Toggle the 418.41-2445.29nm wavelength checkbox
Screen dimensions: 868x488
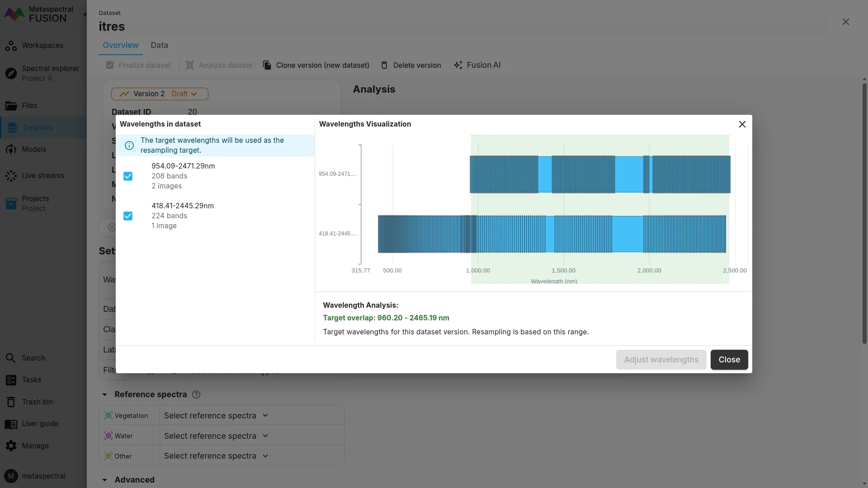tap(128, 216)
